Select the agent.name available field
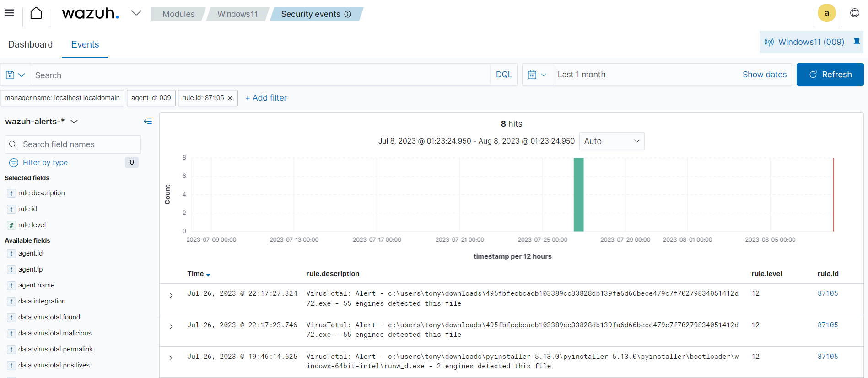This screenshot has width=868, height=378. (x=36, y=285)
